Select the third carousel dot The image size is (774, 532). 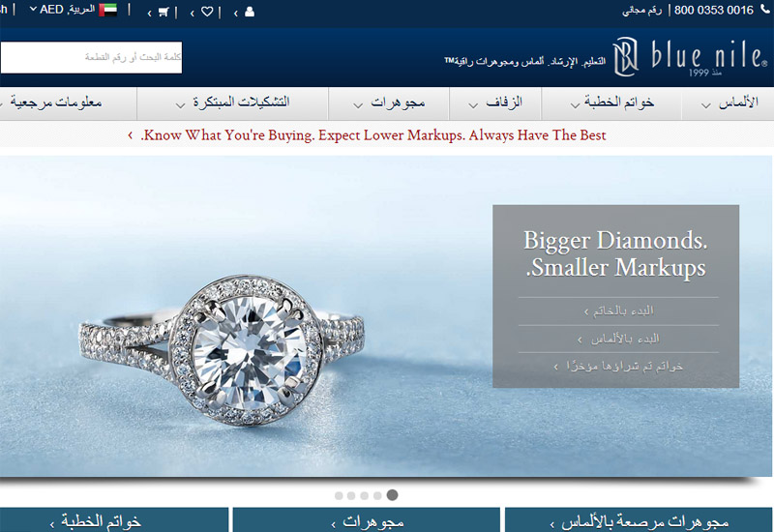pos(365,495)
